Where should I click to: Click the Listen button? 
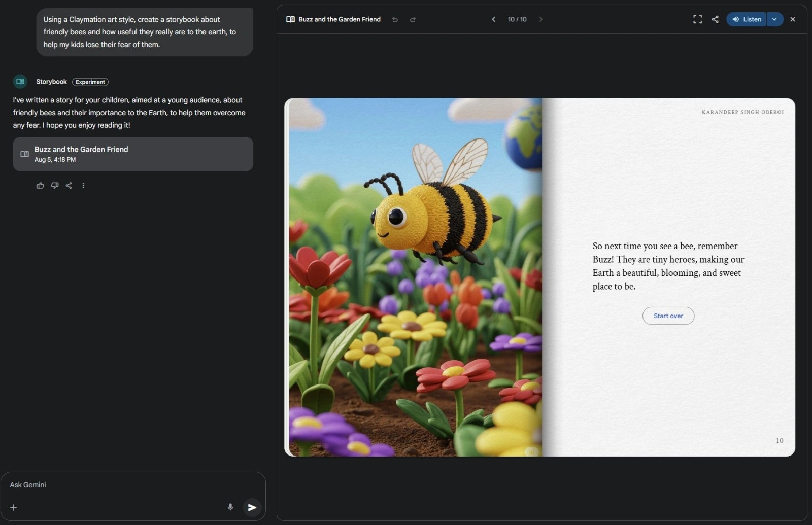pos(747,19)
